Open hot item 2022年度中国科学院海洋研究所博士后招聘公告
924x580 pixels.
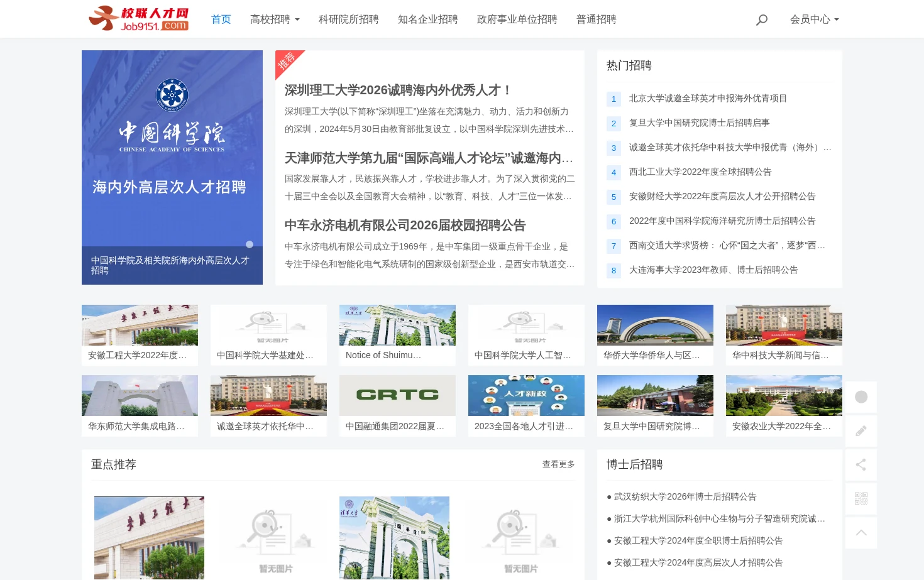(x=722, y=221)
